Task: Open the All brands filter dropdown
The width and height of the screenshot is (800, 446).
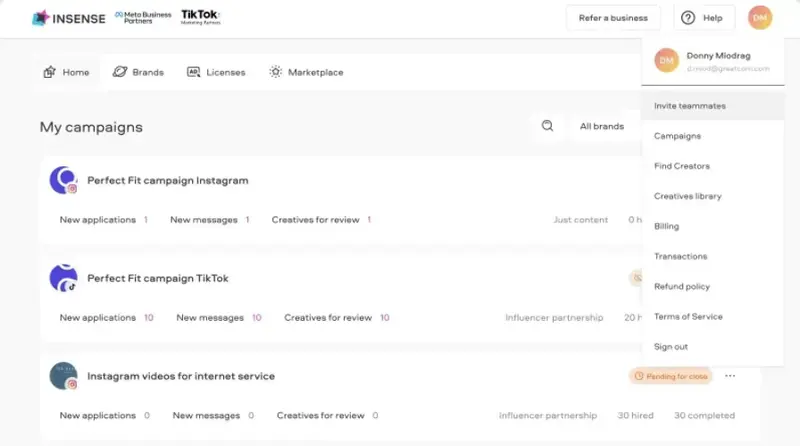Action: 602,127
